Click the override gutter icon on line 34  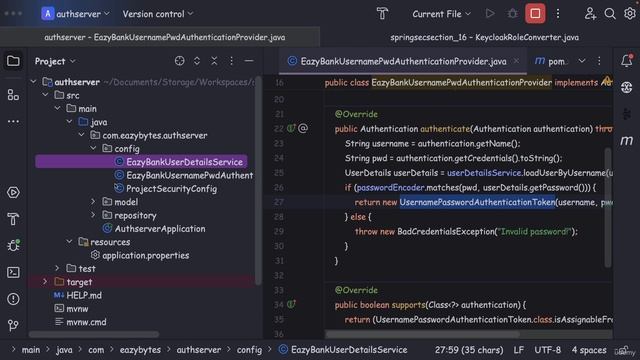coord(291,304)
